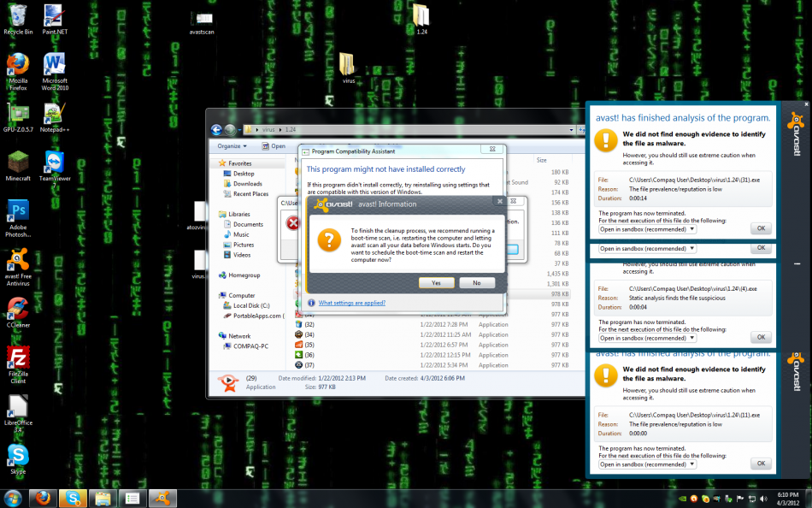
Task: Expand the Explorer address bar history dropdown
Action: tap(571, 130)
